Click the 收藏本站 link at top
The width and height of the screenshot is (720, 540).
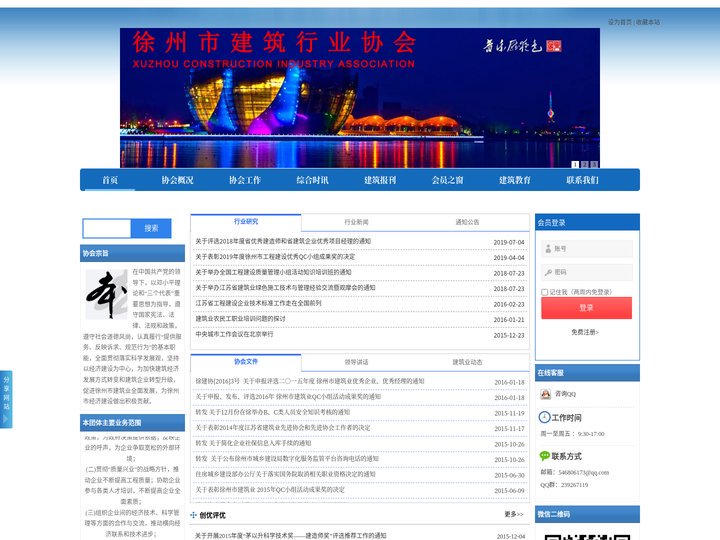[648, 22]
